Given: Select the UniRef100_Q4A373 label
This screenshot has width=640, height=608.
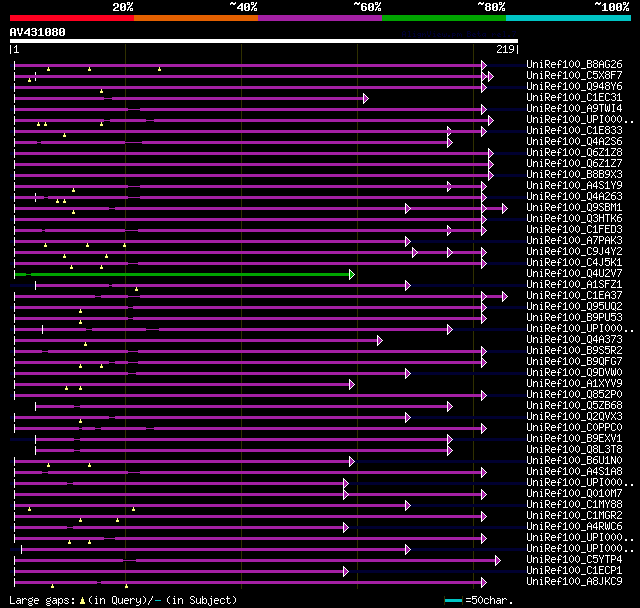Looking at the screenshot, I should coord(574,340).
